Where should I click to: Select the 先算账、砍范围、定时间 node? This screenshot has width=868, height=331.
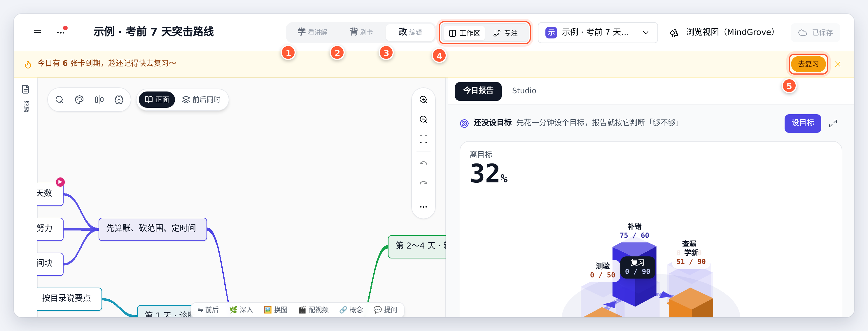click(153, 229)
